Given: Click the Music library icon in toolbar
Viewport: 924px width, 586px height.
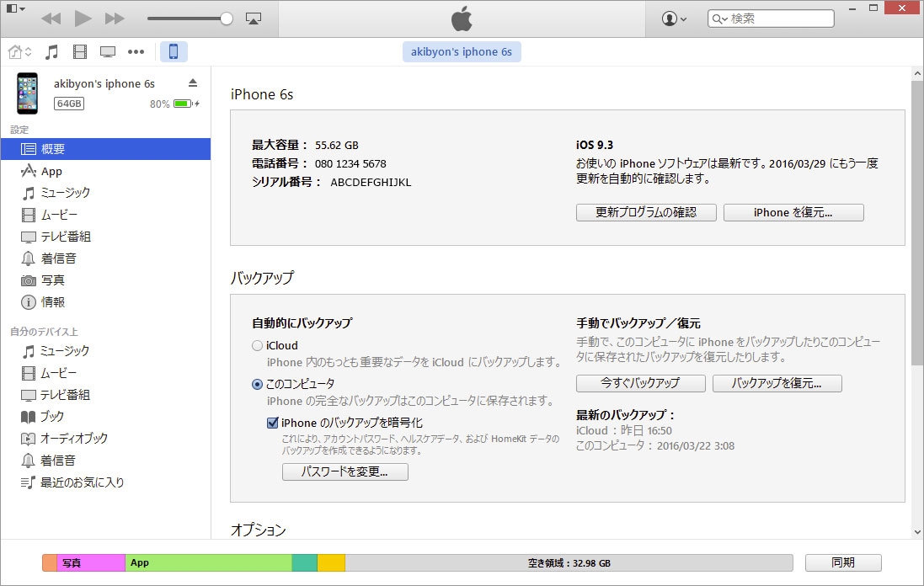Looking at the screenshot, I should pyautogui.click(x=51, y=52).
